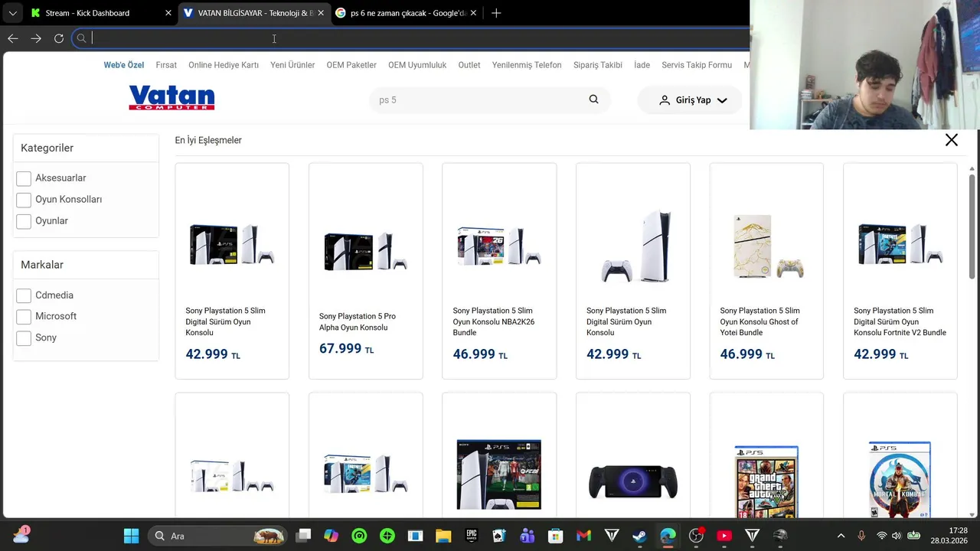Open the Playstation 5 Pro Alpha product card
The image size is (980, 551).
[x=366, y=271]
